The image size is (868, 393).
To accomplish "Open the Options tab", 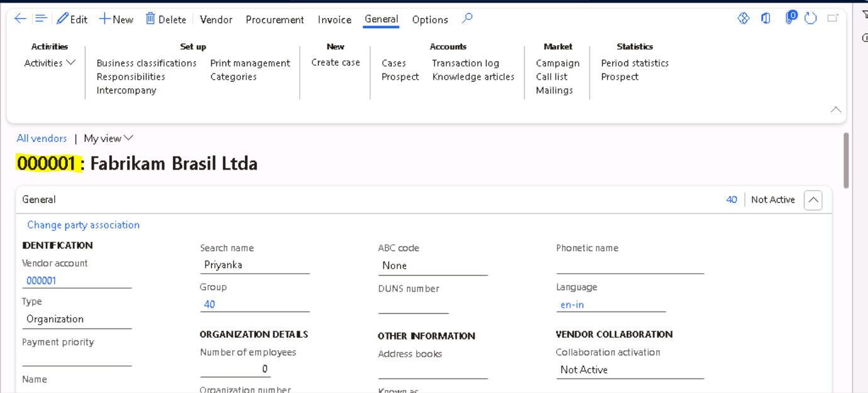I will (x=430, y=19).
